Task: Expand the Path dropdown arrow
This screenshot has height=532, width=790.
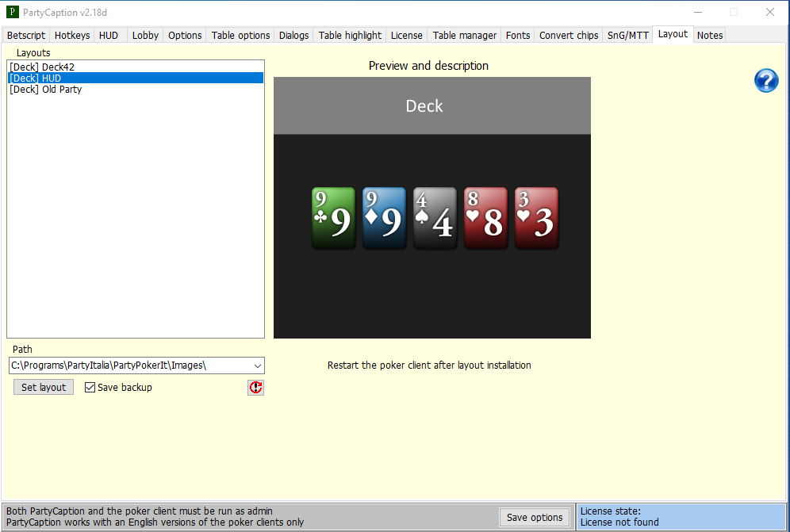Action: [258, 366]
